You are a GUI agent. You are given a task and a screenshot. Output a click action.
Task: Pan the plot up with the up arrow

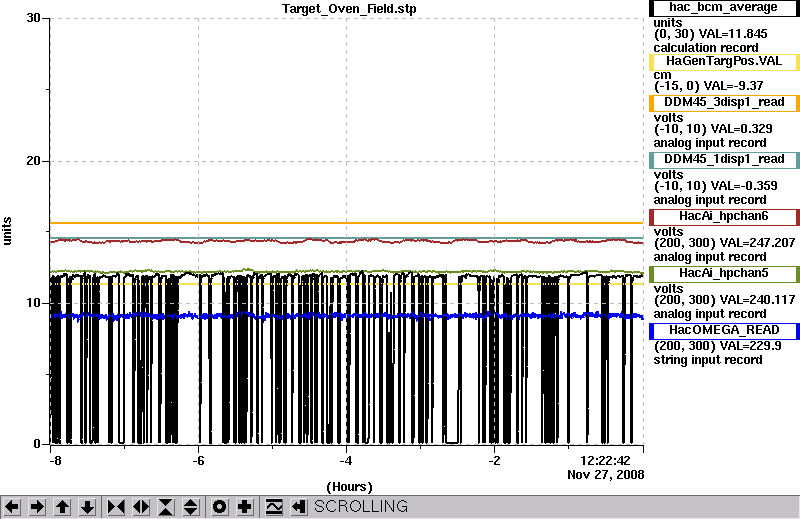[x=62, y=507]
